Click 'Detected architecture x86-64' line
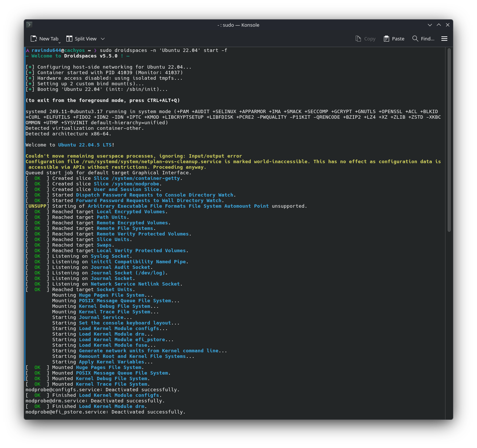This screenshot has width=477, height=448. [x=68, y=134]
